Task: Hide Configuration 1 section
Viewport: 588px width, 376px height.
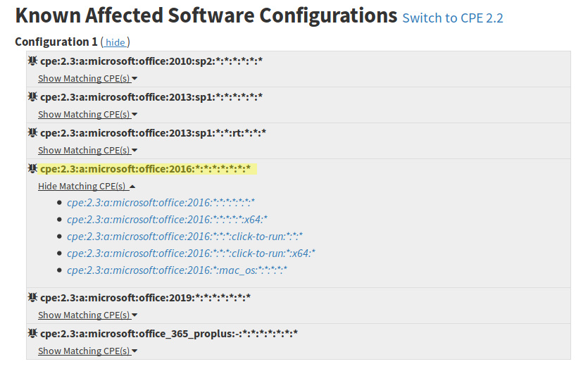Action: click(x=115, y=42)
